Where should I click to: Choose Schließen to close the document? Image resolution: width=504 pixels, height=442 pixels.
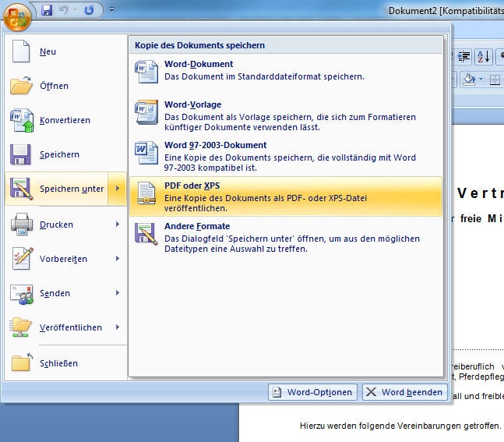[66, 363]
